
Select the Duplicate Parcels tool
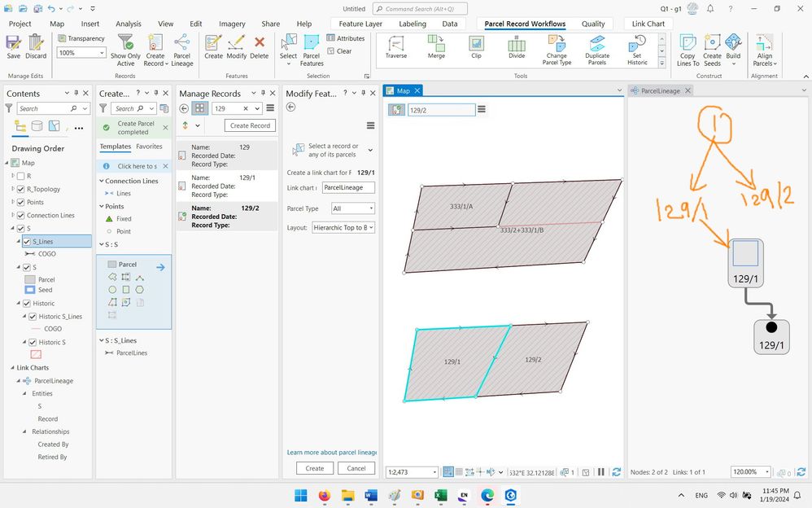tap(597, 50)
